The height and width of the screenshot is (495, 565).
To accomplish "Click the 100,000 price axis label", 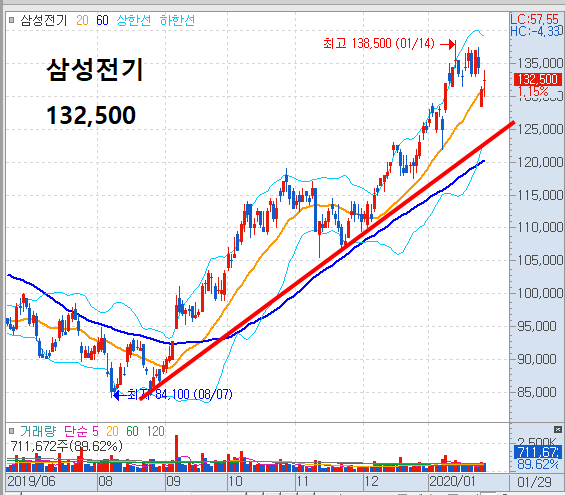I will point(540,293).
